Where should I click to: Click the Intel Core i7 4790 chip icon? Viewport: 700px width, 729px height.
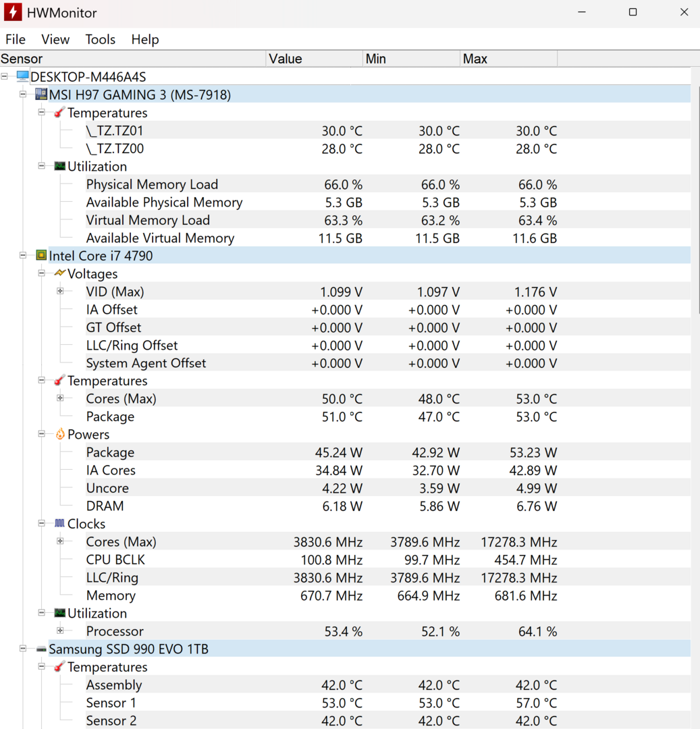coord(41,255)
